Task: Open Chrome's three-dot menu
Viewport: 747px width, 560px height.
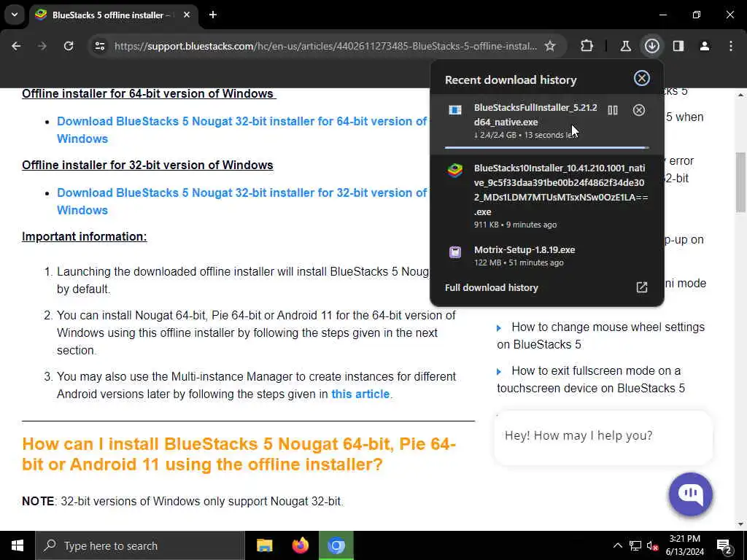Action: pos(731,46)
